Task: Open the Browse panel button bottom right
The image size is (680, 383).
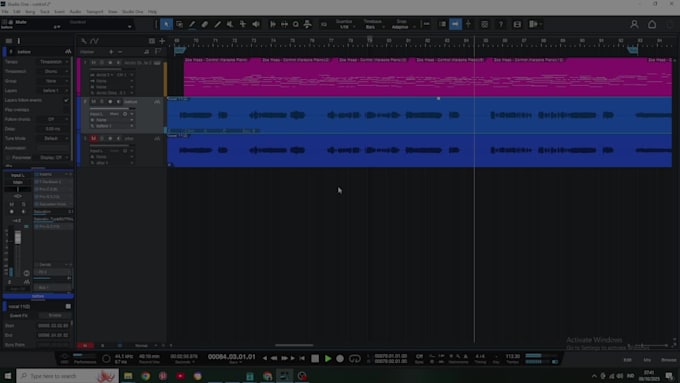Action: [668, 360]
